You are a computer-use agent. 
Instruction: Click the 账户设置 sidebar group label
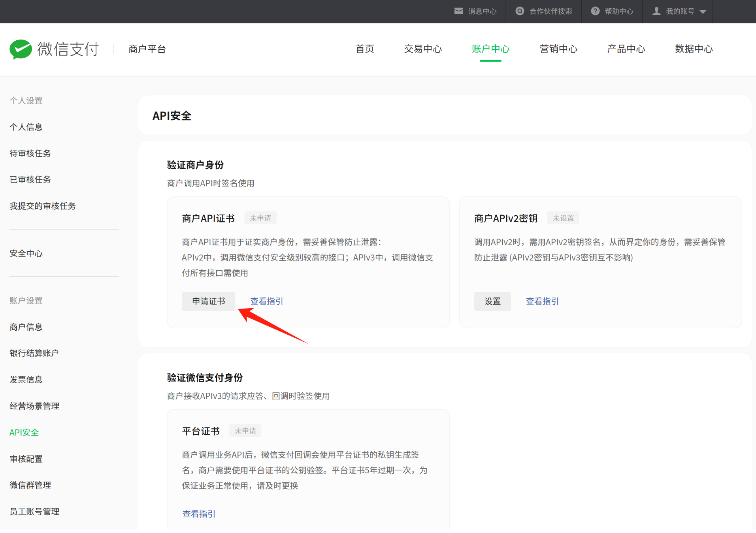pos(26,300)
